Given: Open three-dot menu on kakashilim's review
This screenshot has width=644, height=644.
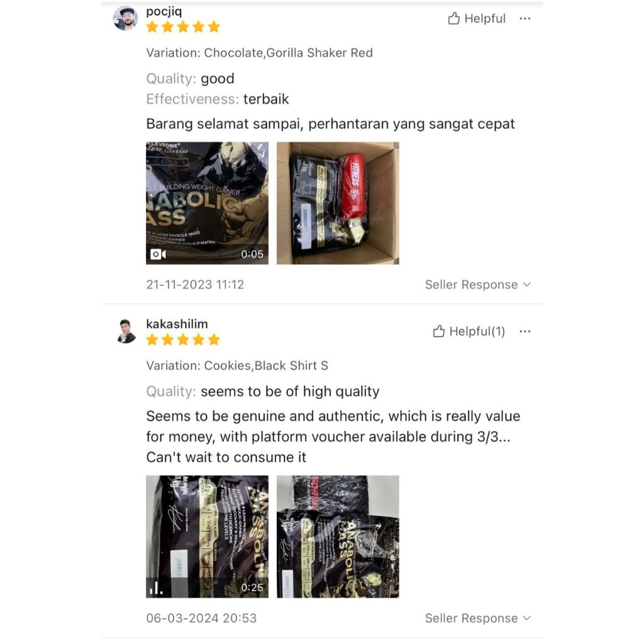Looking at the screenshot, I should click(x=525, y=331).
